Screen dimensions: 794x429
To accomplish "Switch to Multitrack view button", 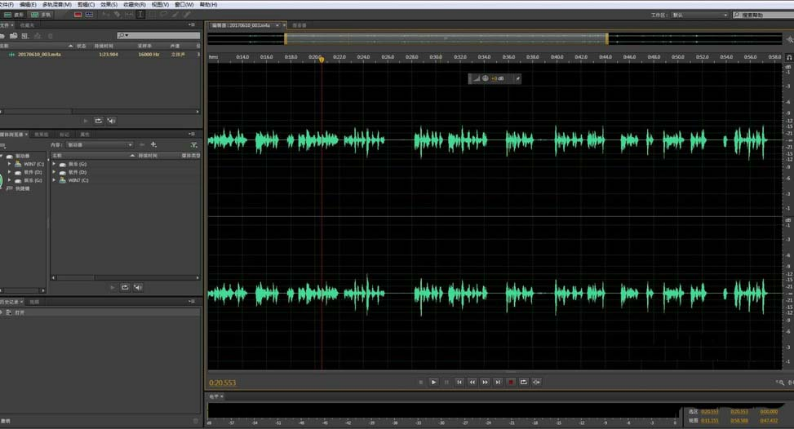I will 41,15.
